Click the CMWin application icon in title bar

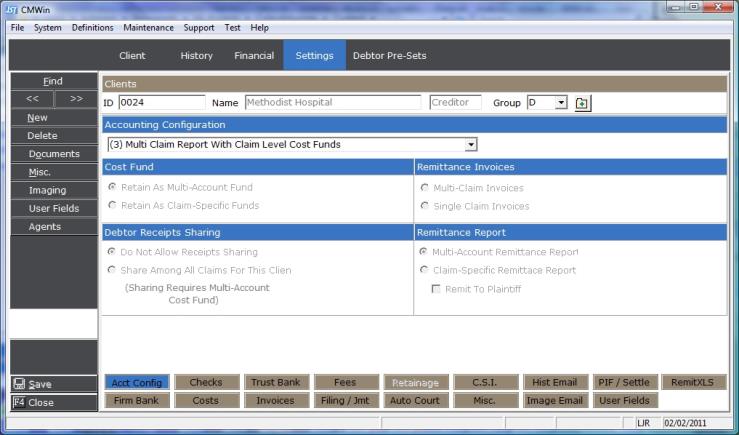click(x=10, y=8)
